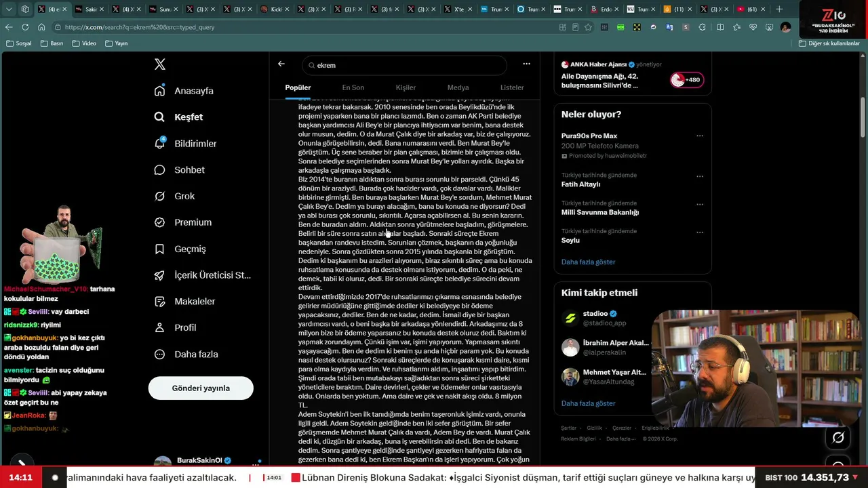Open Sosyal bookmarks folder

tap(19, 43)
